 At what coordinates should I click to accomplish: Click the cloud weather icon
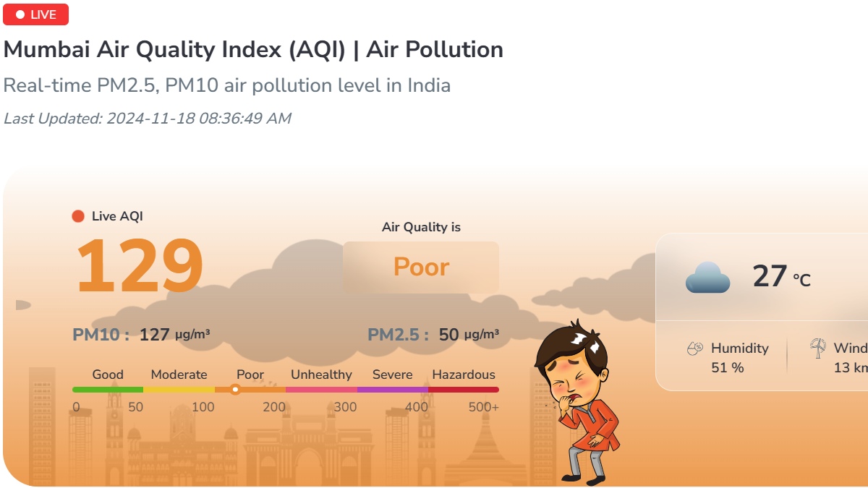pos(707,277)
